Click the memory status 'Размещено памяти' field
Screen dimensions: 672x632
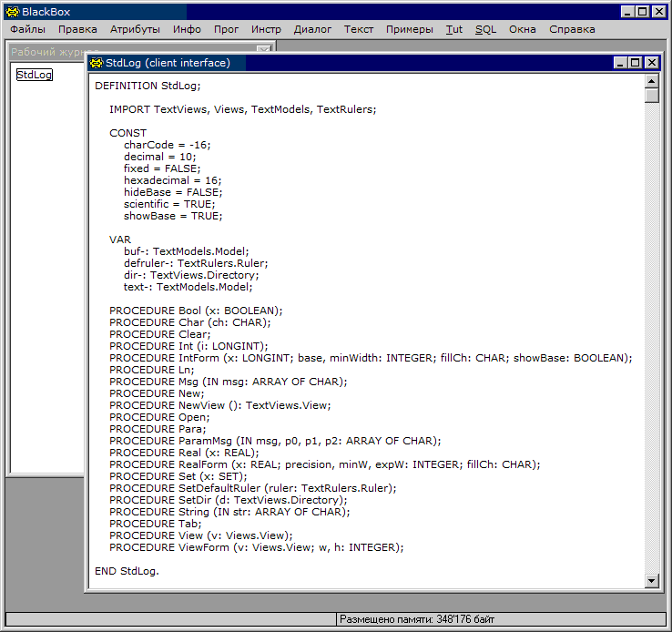(x=501, y=619)
